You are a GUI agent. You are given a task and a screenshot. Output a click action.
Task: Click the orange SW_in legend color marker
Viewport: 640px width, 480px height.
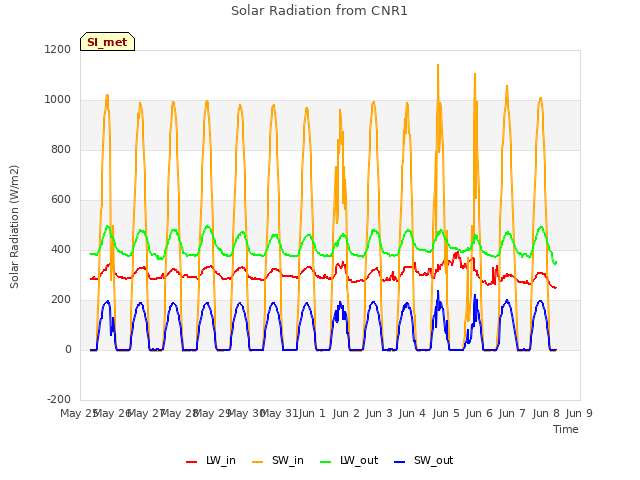click(258, 462)
